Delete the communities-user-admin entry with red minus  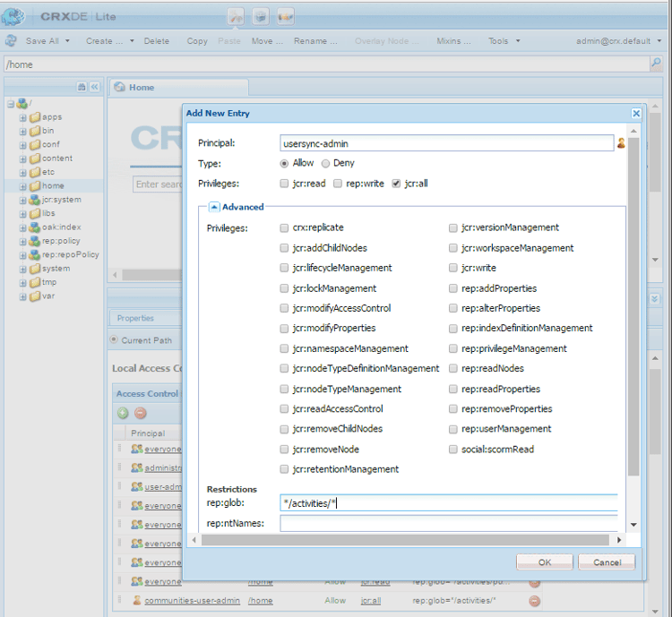click(x=534, y=600)
